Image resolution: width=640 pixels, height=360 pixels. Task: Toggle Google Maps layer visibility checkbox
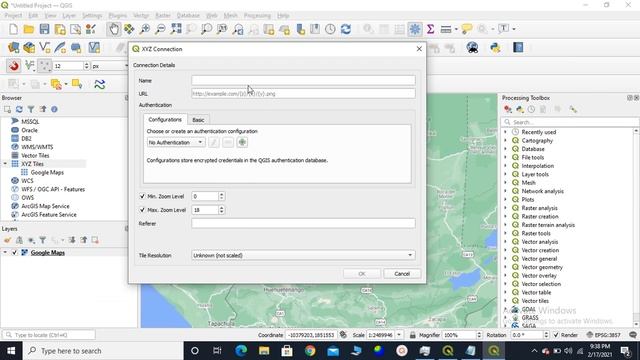(15, 253)
